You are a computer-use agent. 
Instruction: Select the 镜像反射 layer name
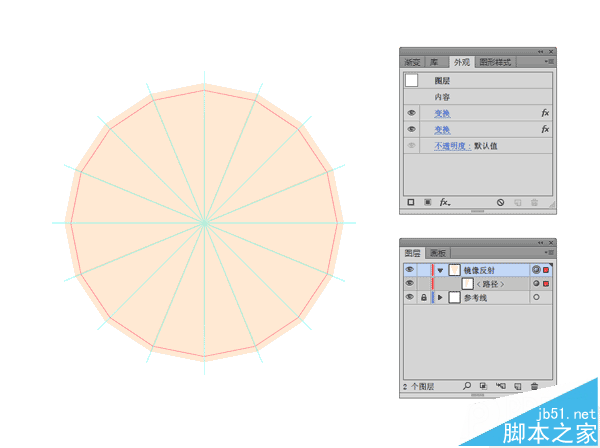click(479, 270)
